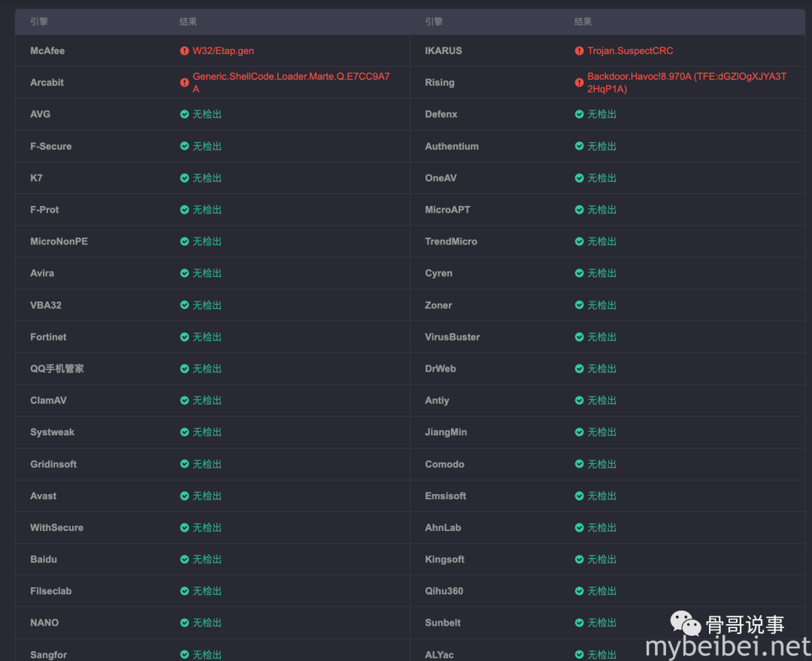Click the JiangMin engine name
This screenshot has width=812, height=661.
pos(446,432)
